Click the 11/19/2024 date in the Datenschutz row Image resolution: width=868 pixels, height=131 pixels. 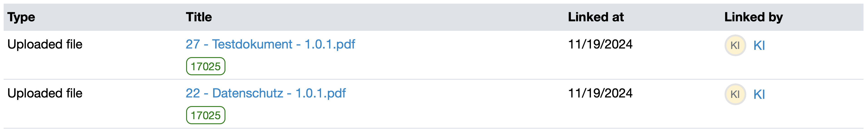[600, 93]
